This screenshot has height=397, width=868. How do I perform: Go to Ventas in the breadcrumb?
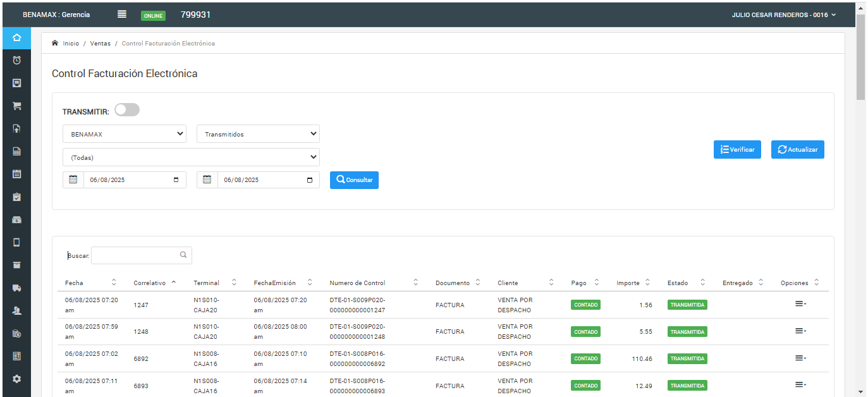100,44
